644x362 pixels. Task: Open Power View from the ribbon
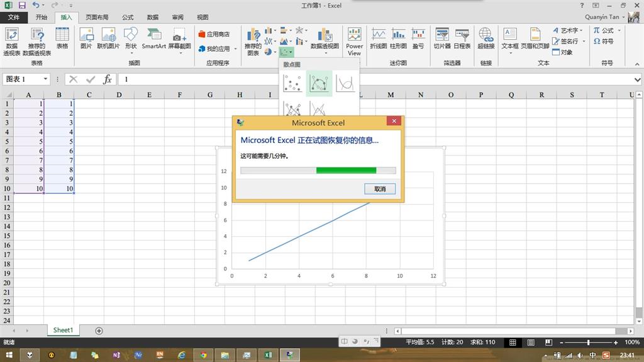[x=354, y=41]
